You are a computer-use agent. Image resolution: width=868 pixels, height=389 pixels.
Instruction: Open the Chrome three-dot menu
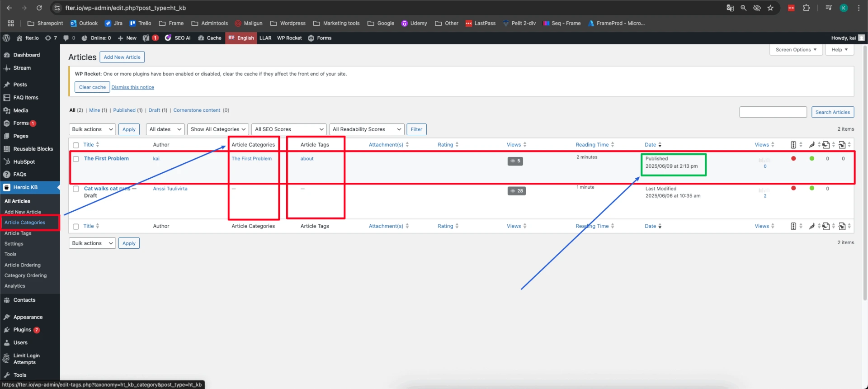coord(859,8)
